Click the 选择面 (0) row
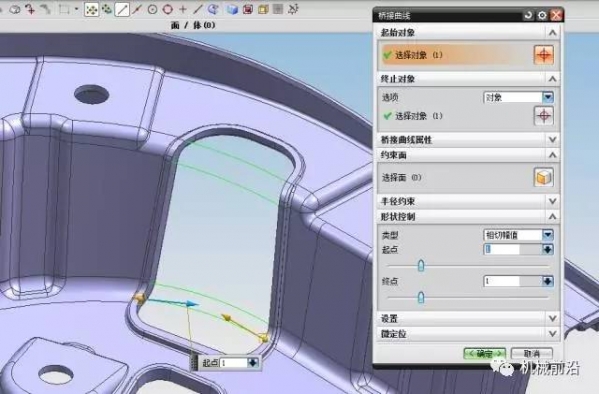 [x=457, y=177]
